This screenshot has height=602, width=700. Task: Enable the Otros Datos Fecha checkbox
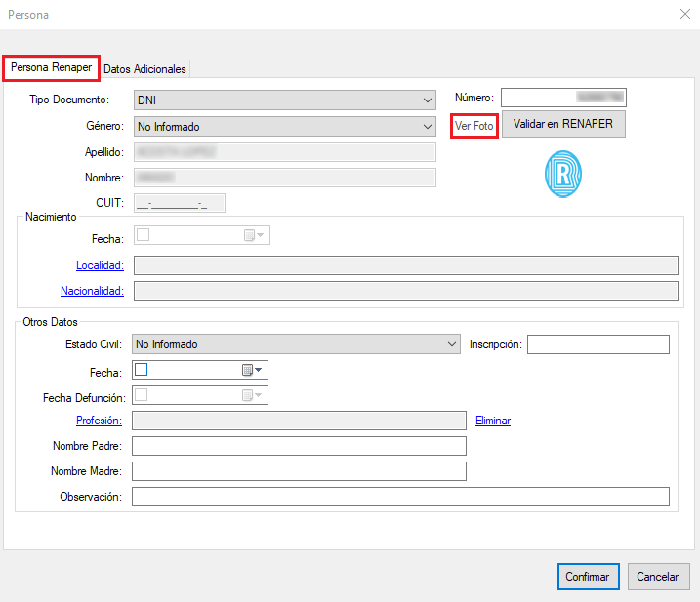(x=143, y=370)
